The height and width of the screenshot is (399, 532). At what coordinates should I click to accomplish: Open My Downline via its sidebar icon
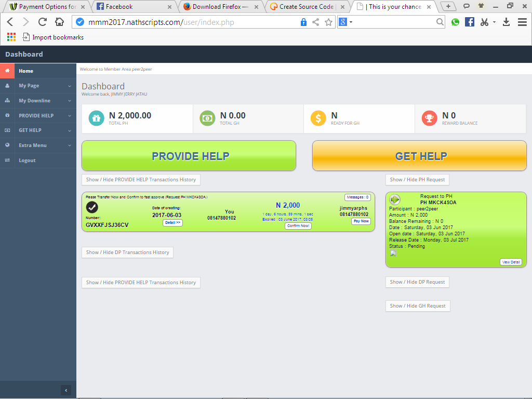pyautogui.click(x=7, y=100)
